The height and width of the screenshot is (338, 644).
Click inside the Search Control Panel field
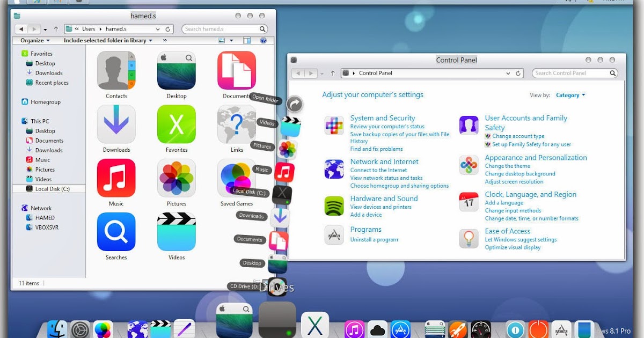pyautogui.click(x=573, y=72)
